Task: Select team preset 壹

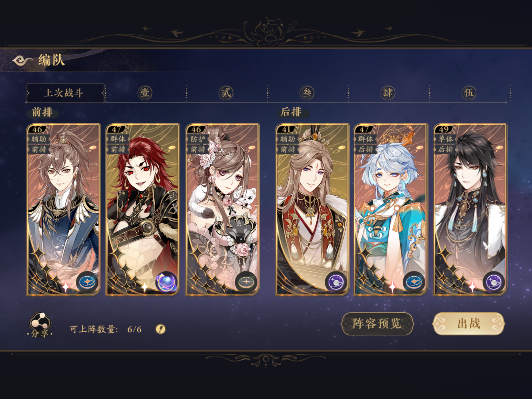Action: coord(145,93)
